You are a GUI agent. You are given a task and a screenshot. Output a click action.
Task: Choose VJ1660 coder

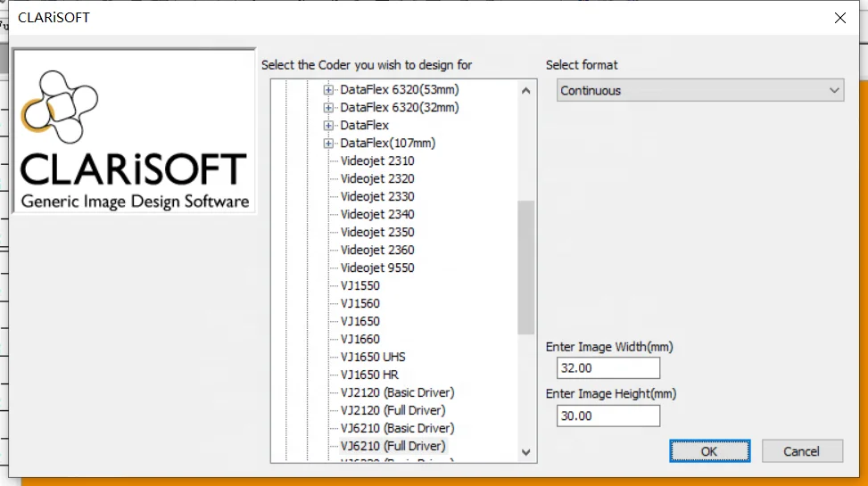360,339
